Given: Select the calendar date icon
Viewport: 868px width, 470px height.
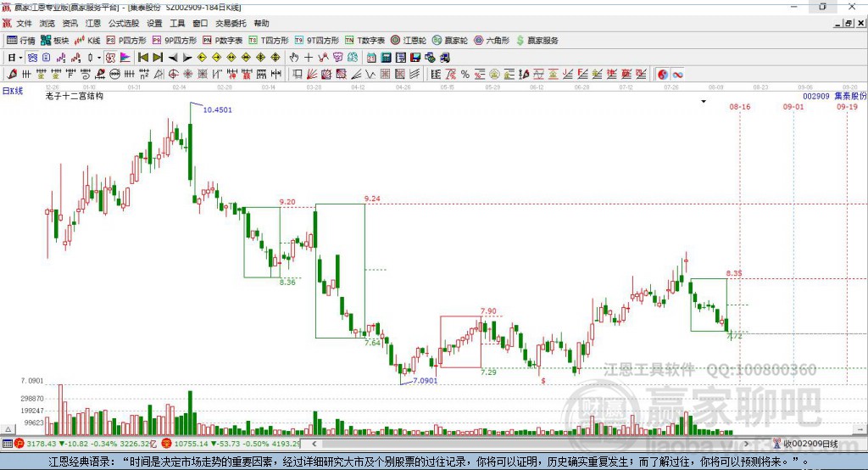Looking at the screenshot, I should coord(371,58).
